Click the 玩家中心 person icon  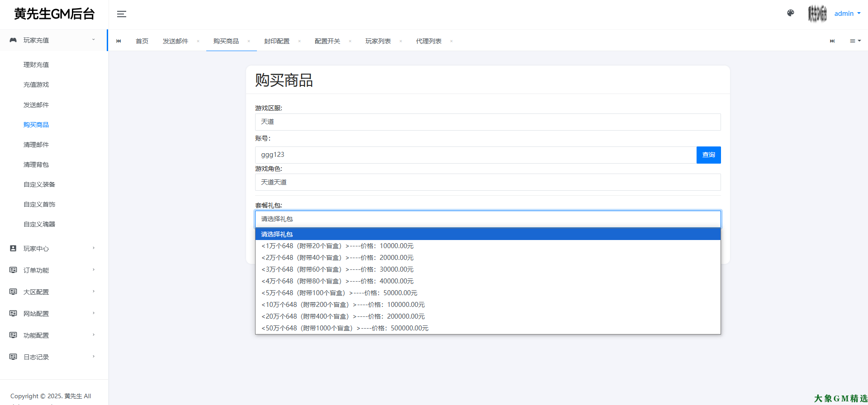click(13, 248)
